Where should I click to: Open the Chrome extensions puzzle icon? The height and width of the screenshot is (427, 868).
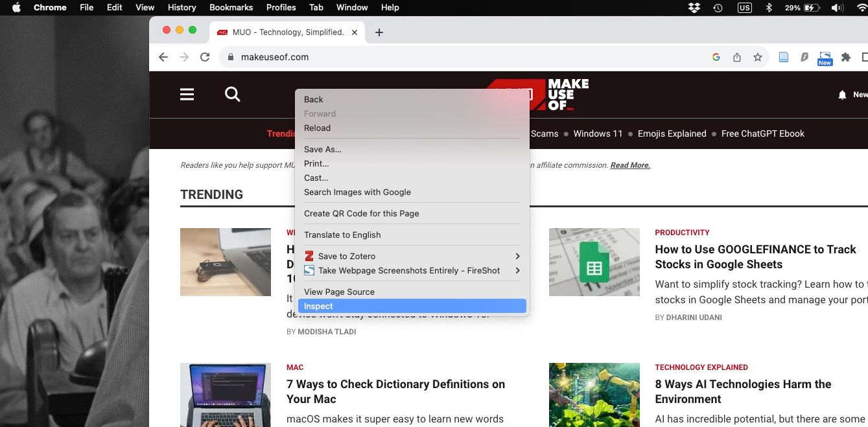tap(845, 57)
